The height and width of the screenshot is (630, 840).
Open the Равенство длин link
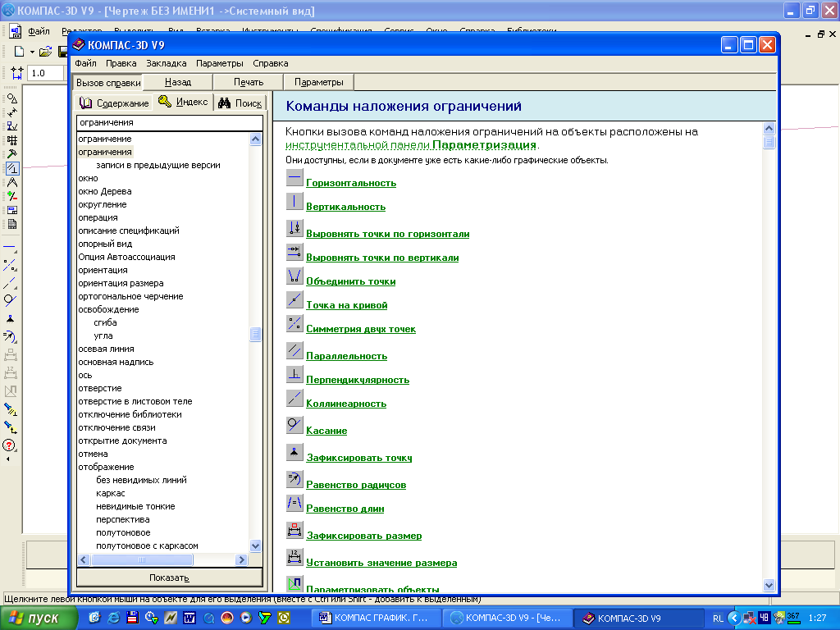point(345,509)
